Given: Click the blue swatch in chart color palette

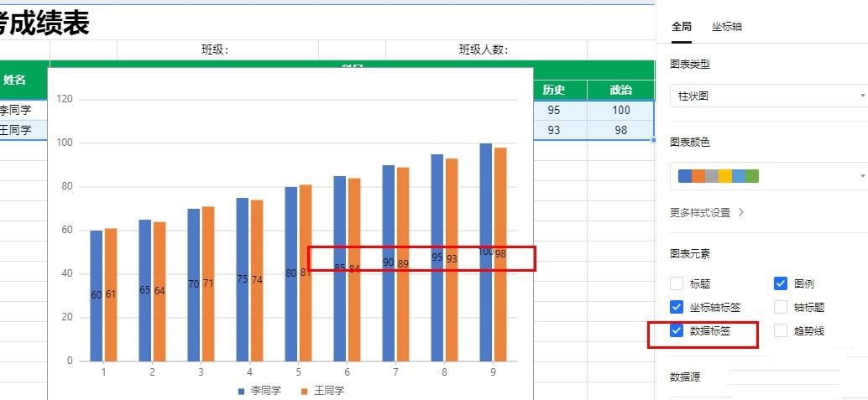Looking at the screenshot, I should click(x=685, y=176).
